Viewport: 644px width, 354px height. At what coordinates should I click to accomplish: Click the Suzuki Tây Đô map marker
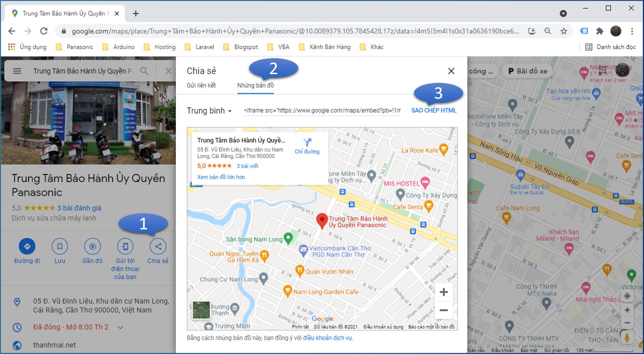click(521, 174)
